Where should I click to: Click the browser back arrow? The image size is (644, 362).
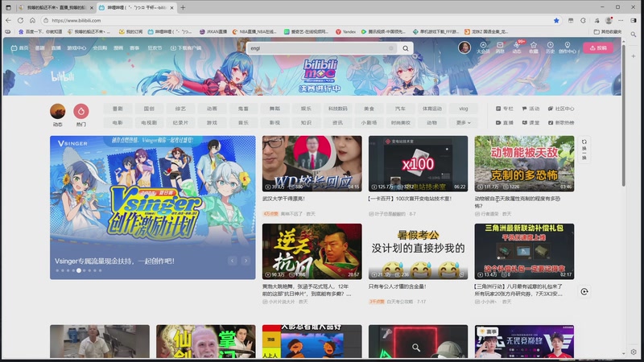(8, 20)
